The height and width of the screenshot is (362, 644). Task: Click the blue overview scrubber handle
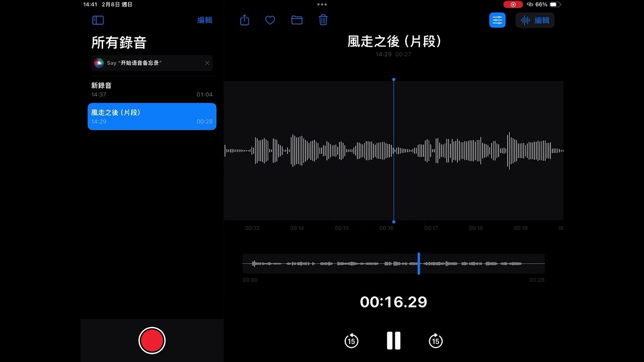[x=419, y=263]
